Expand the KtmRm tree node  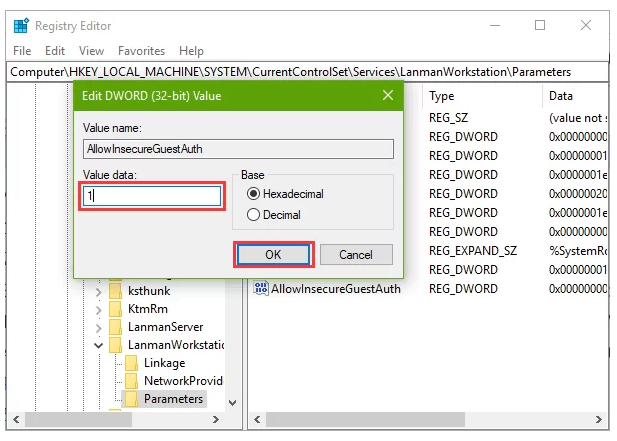[x=98, y=310]
